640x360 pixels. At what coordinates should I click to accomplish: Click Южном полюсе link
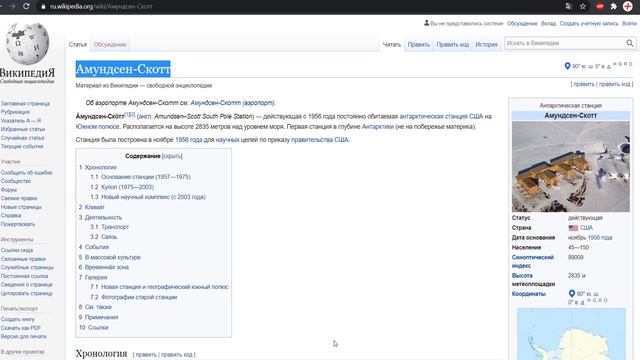[x=98, y=127]
